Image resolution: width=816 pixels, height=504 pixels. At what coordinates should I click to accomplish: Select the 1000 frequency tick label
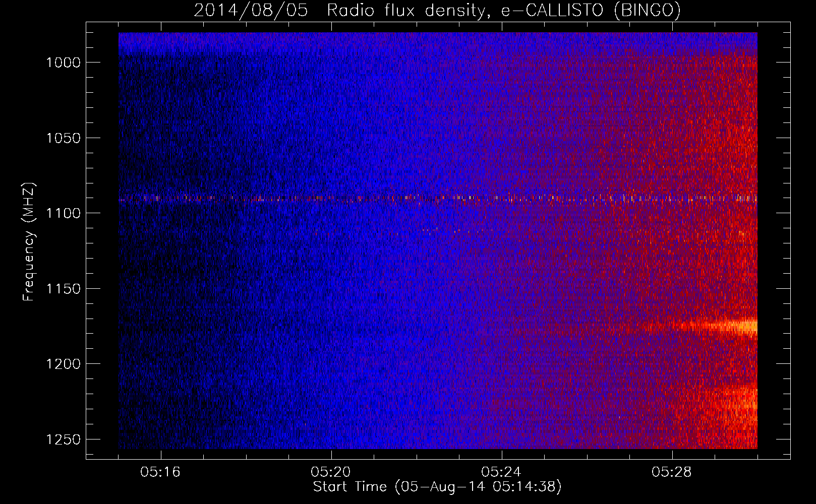tap(63, 62)
